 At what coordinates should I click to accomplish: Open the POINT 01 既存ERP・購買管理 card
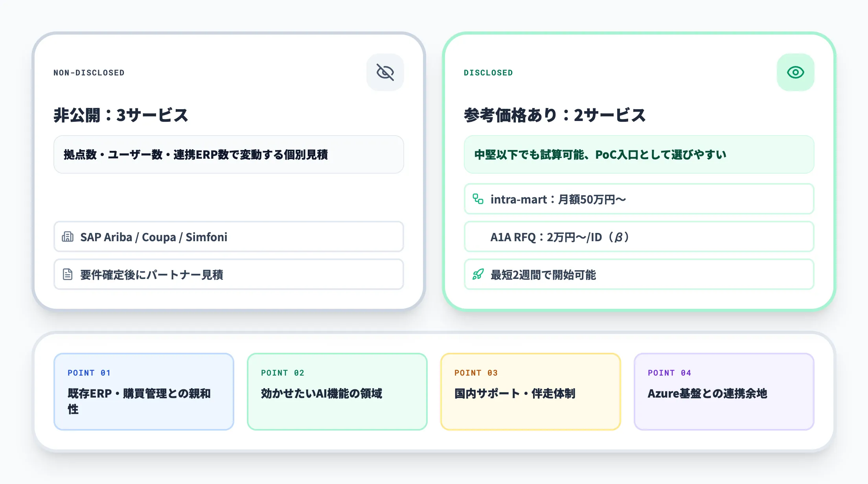[x=144, y=392]
